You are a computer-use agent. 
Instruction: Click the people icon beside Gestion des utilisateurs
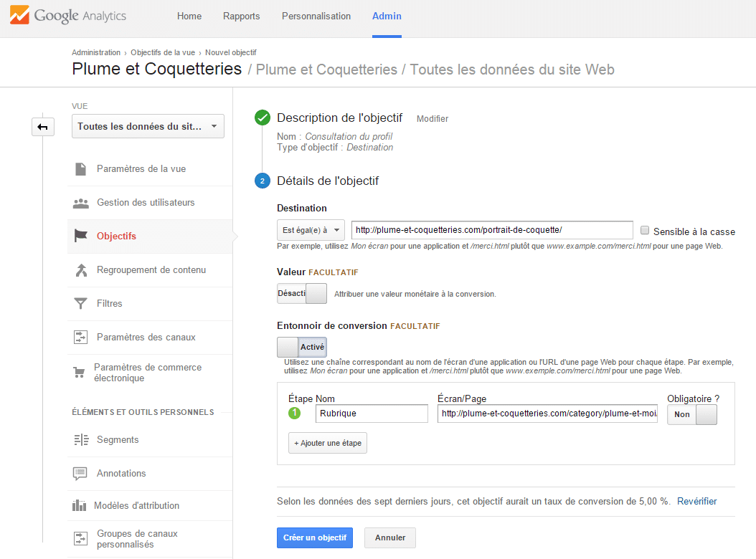pyautogui.click(x=80, y=203)
